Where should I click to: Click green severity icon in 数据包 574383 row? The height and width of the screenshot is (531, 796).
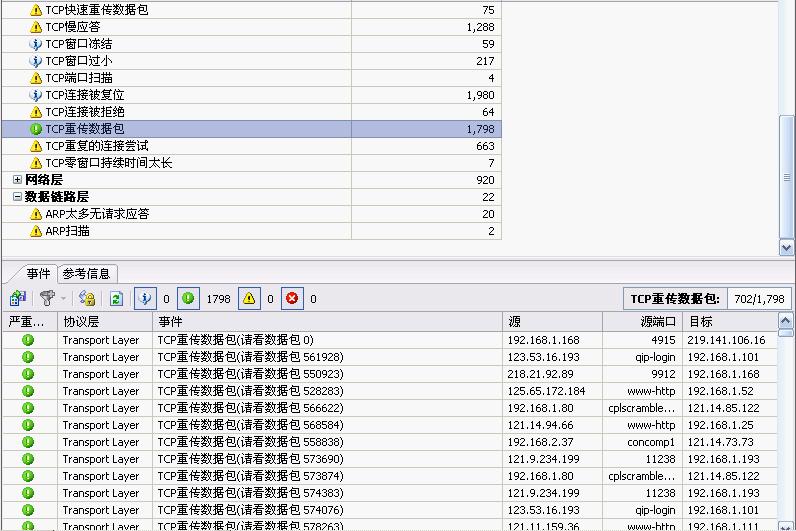point(28,493)
